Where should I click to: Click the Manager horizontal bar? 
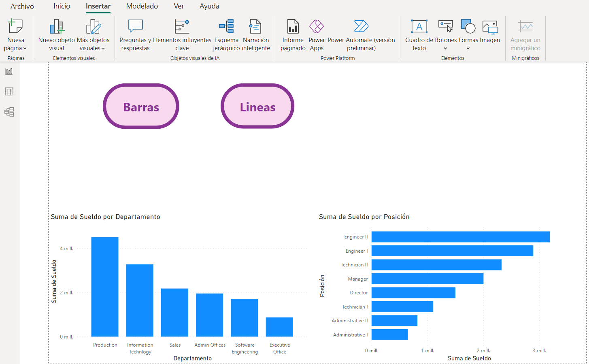(x=427, y=279)
